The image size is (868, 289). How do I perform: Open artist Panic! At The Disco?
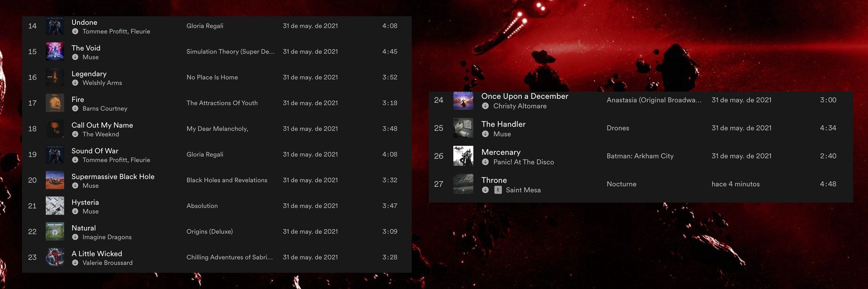524,162
